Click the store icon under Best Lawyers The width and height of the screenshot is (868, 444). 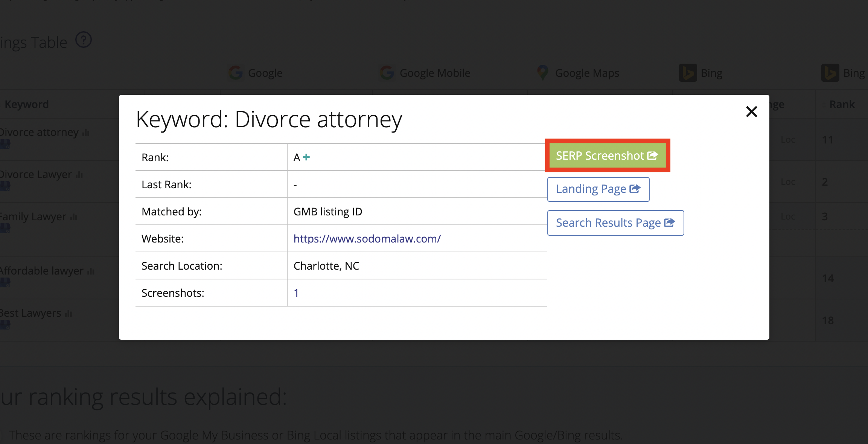click(x=5, y=325)
